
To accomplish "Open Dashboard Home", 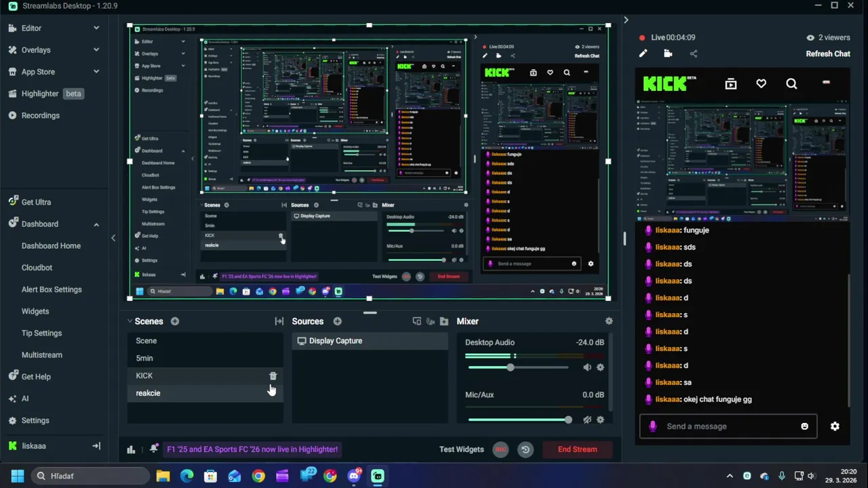I will tap(51, 246).
